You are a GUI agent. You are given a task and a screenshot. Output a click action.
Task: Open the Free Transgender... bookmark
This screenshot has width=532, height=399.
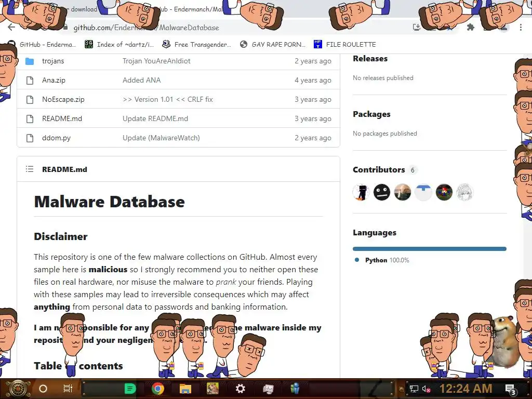click(197, 45)
